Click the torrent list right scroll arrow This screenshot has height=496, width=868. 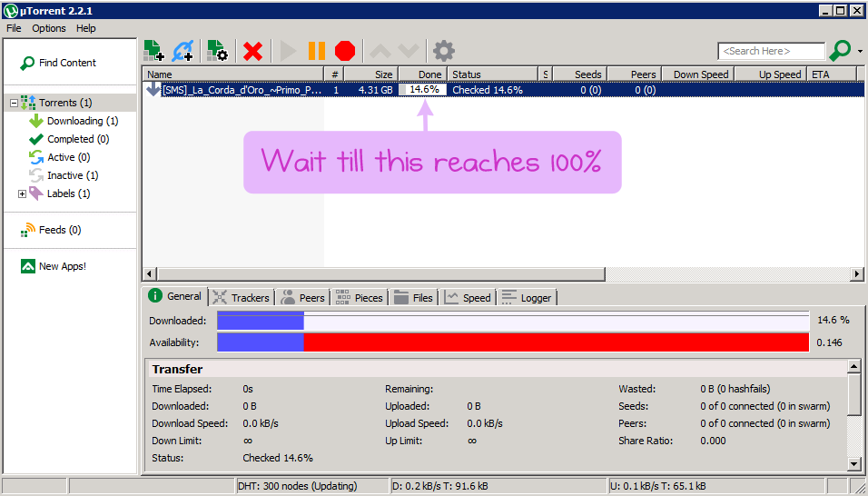pyautogui.click(x=857, y=273)
